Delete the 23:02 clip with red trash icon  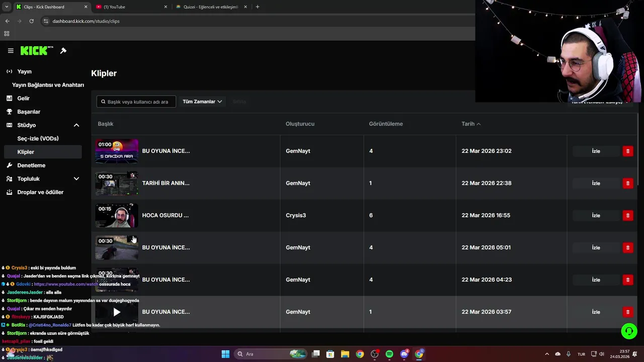pos(627,151)
